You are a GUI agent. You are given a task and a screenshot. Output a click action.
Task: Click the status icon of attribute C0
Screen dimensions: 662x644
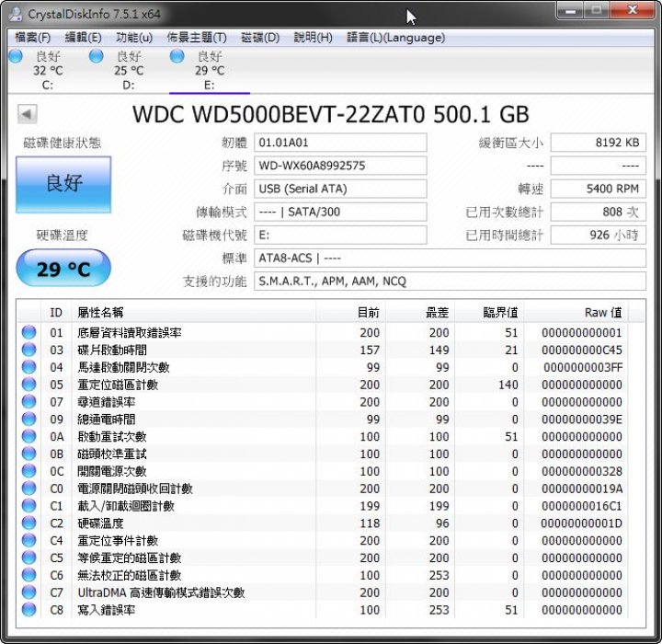click(x=29, y=489)
